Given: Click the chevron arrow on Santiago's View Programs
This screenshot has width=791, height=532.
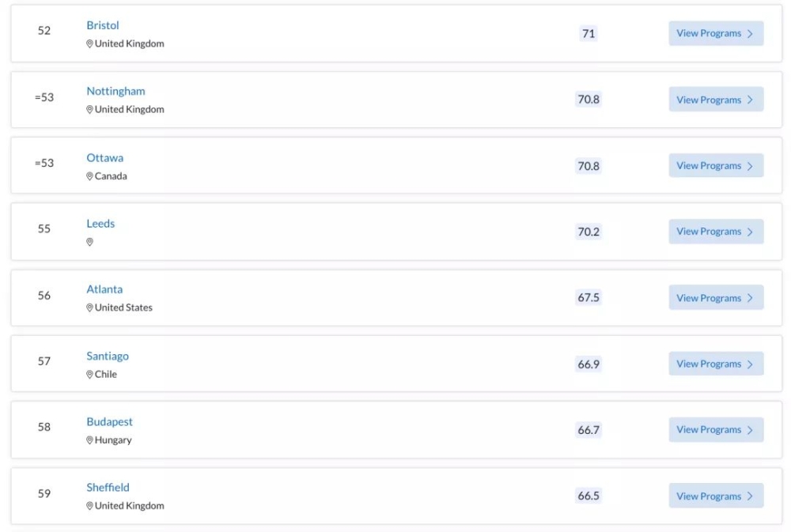Looking at the screenshot, I should [x=750, y=364].
